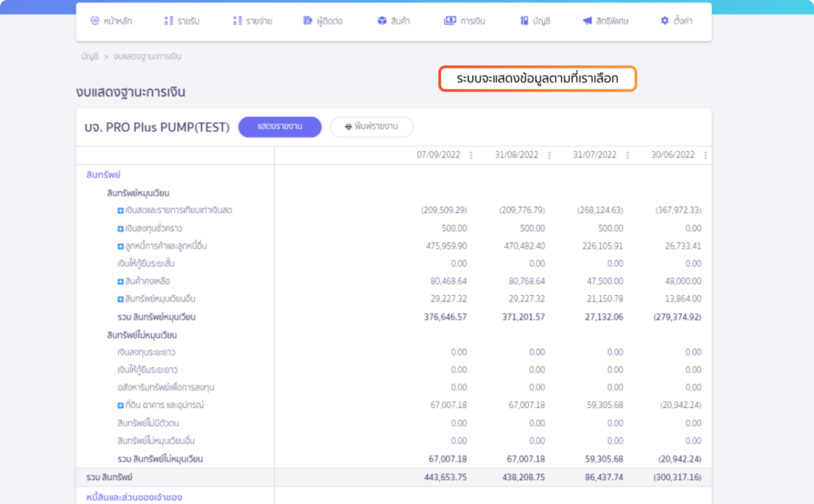This screenshot has width=814, height=504.
Task: Click the receivables value 475,959.90
Action: pyautogui.click(x=447, y=246)
